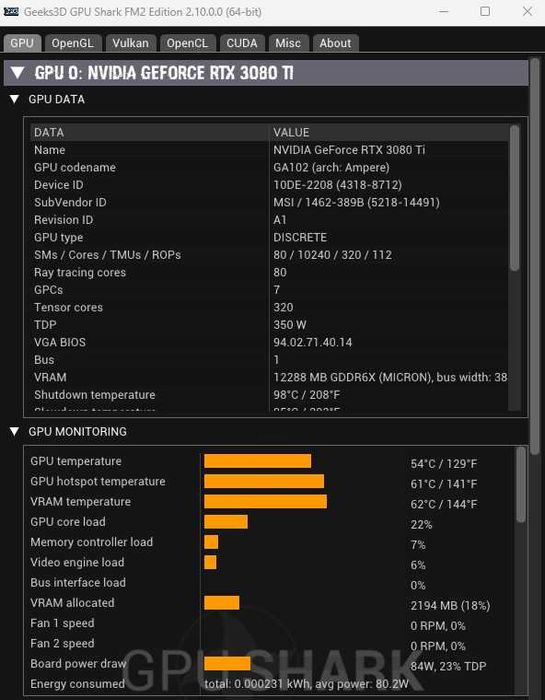This screenshot has width=545, height=700.
Task: Click the GPU temperature orange bar
Action: click(x=258, y=461)
